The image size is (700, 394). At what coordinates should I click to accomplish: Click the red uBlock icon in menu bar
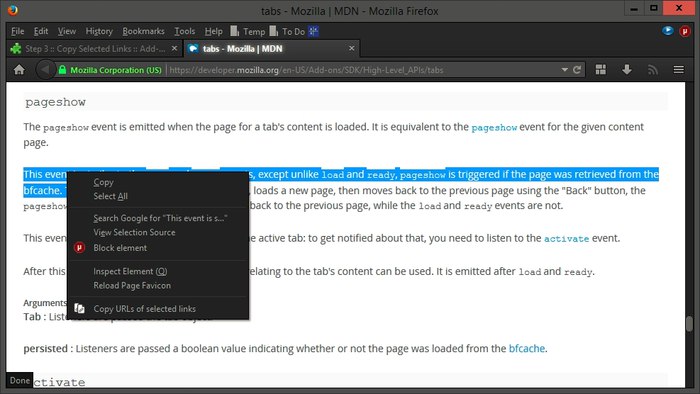[x=685, y=31]
